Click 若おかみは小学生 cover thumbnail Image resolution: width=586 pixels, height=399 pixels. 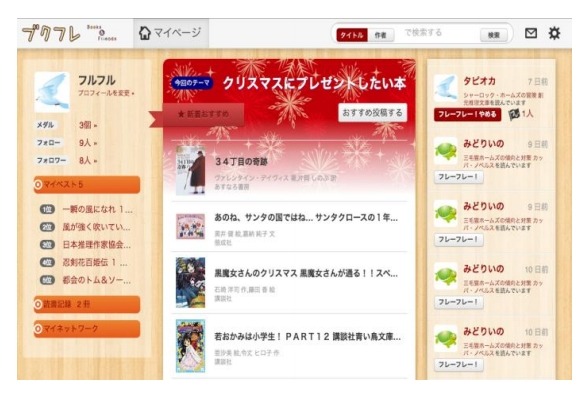(x=191, y=346)
